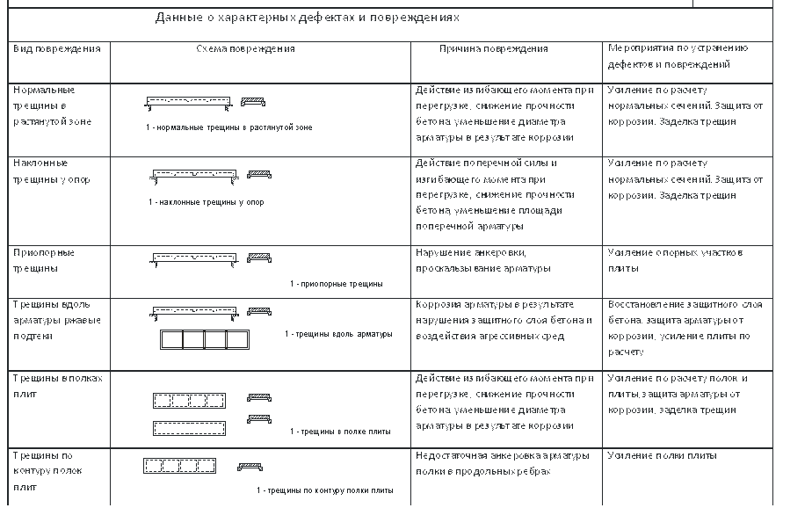Click lower dashed slab plan in 'Трещины в полках' row

(189, 428)
